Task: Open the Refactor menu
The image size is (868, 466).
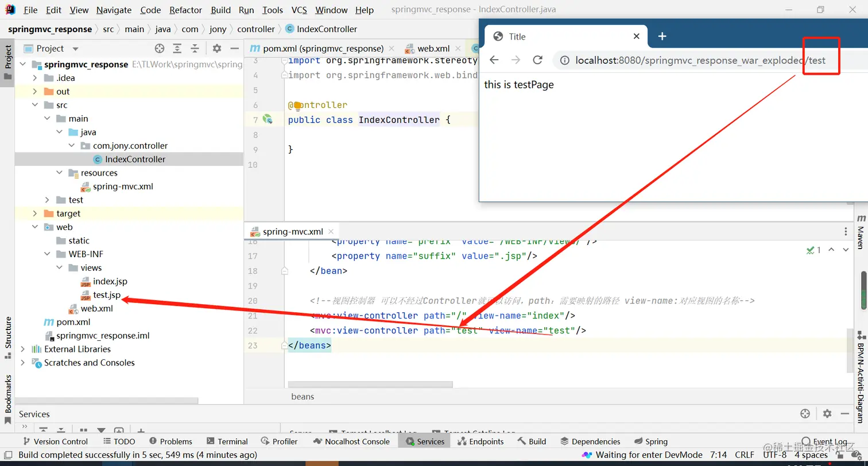Action: (x=185, y=10)
